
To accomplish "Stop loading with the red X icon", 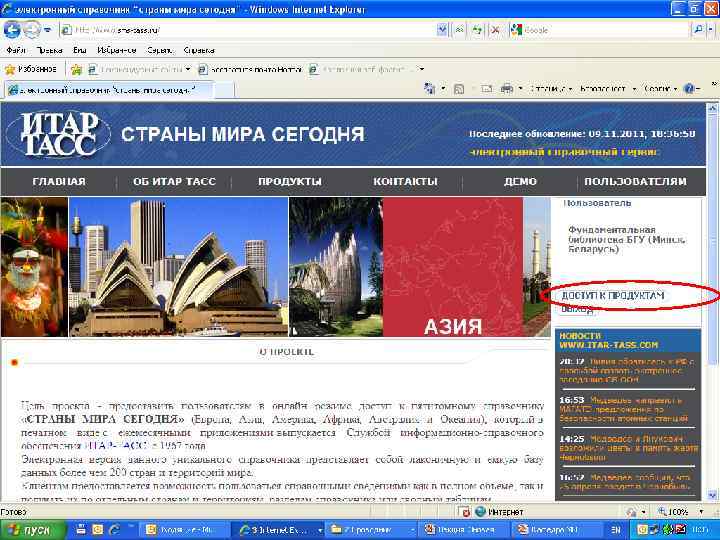I will pos(495,30).
